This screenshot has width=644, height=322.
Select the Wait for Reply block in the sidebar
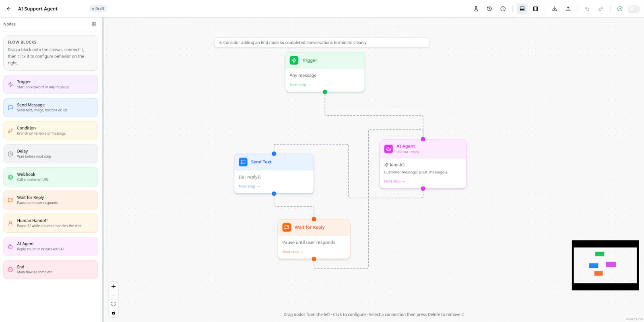(51, 200)
